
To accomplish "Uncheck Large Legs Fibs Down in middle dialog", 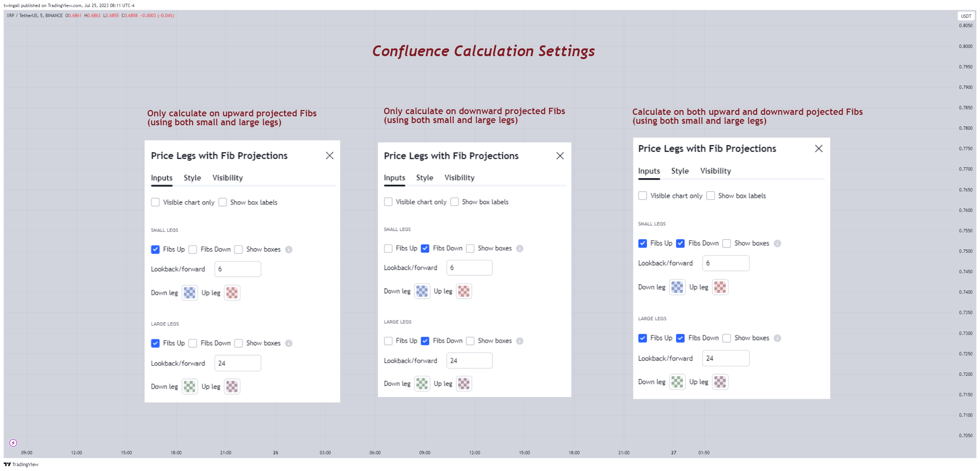I will pyautogui.click(x=425, y=341).
